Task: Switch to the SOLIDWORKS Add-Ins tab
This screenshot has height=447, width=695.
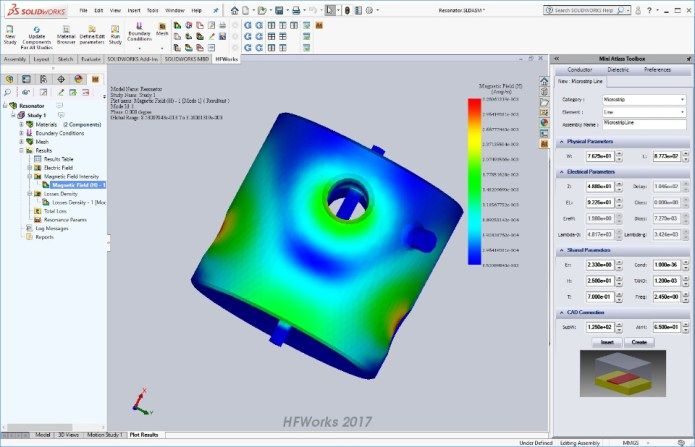Action: pyautogui.click(x=133, y=59)
